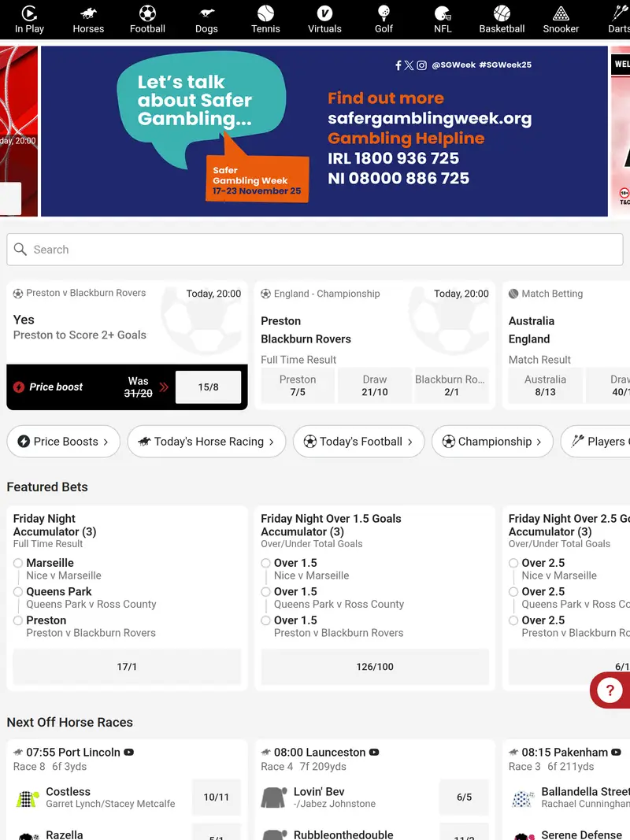Switch to the Football tab
This screenshot has width=630, height=840.
click(x=147, y=20)
